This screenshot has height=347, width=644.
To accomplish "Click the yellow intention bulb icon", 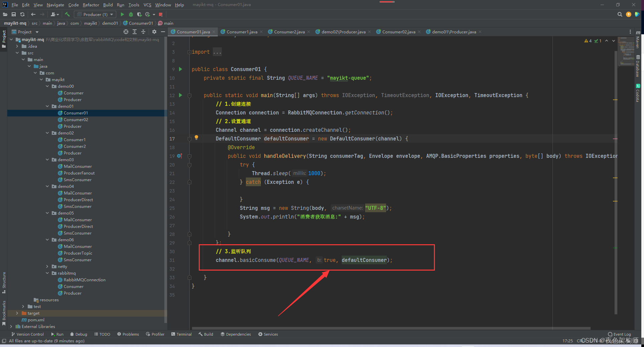I will 196,137.
